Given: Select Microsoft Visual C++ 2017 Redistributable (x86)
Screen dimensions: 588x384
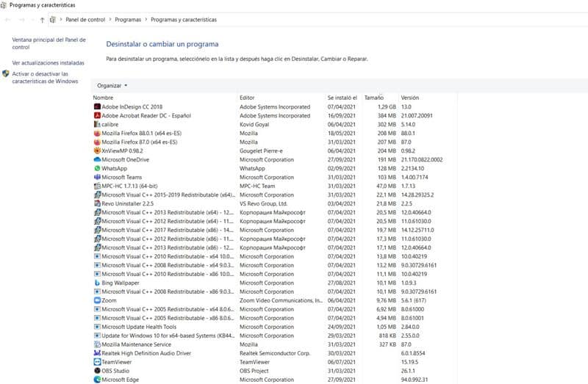Looking at the screenshot, I should 168,230.
